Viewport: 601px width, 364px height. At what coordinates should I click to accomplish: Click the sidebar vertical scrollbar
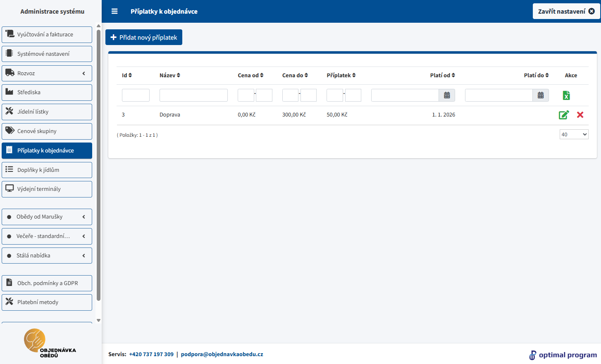click(98, 165)
